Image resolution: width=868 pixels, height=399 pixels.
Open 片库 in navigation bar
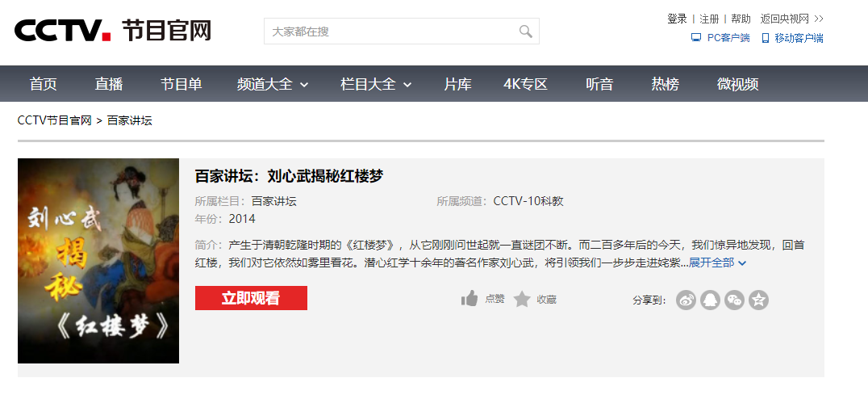click(x=458, y=84)
